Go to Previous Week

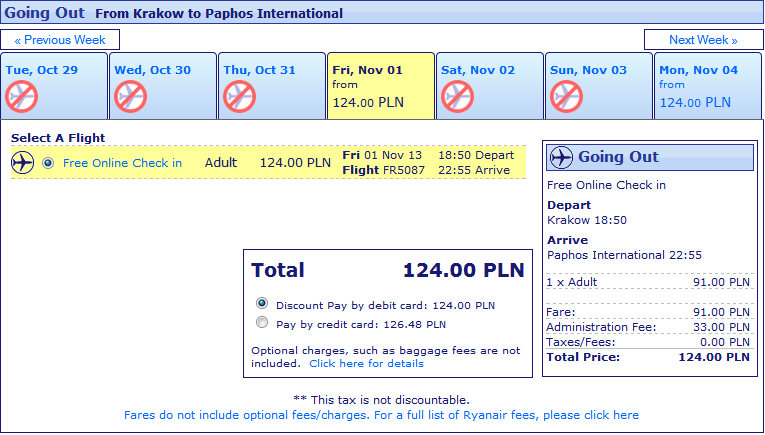coord(60,40)
